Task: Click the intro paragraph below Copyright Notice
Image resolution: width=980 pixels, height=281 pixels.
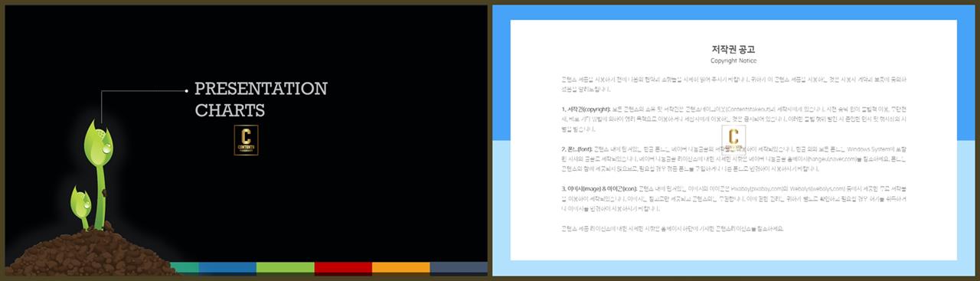Action: 733,83
